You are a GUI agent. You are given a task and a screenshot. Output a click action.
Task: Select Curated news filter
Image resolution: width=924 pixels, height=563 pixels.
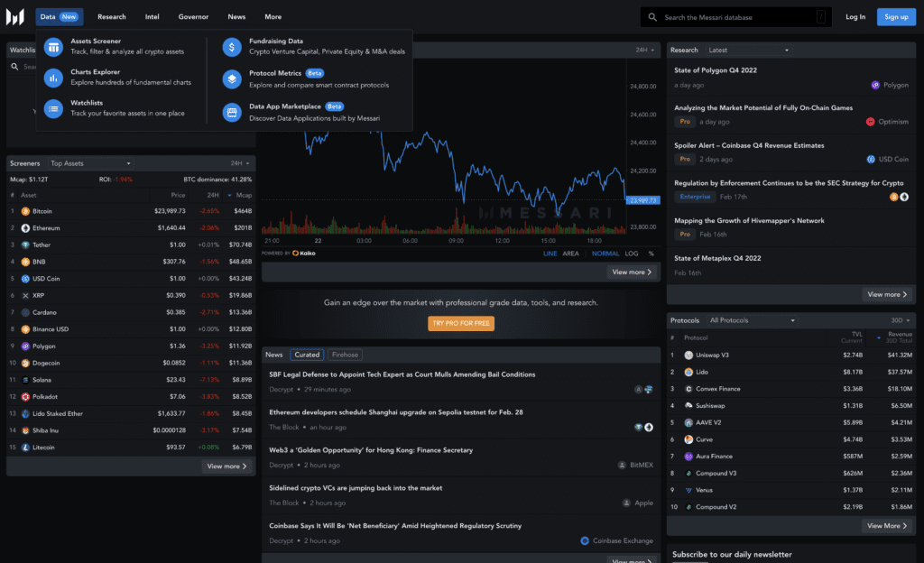pos(307,355)
